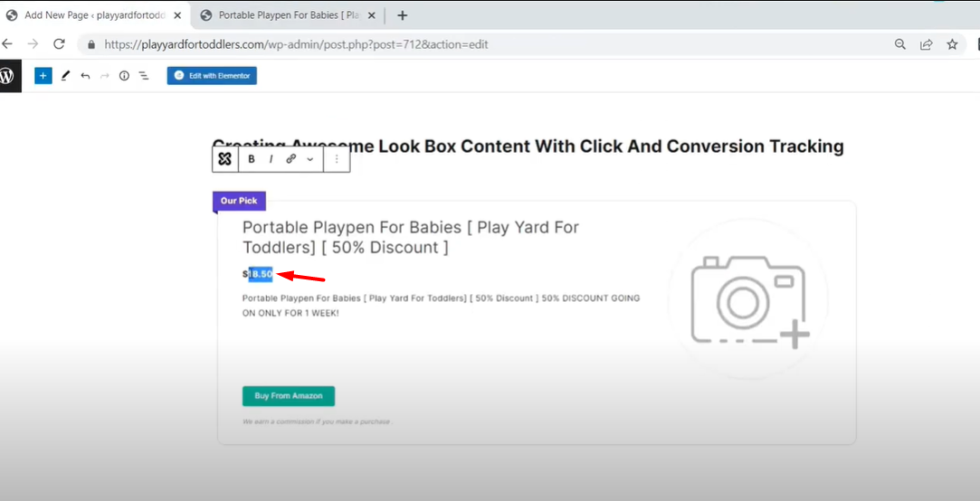The width and height of the screenshot is (980, 501).
Task: Click the Buy From Amazon button
Action: click(x=289, y=396)
